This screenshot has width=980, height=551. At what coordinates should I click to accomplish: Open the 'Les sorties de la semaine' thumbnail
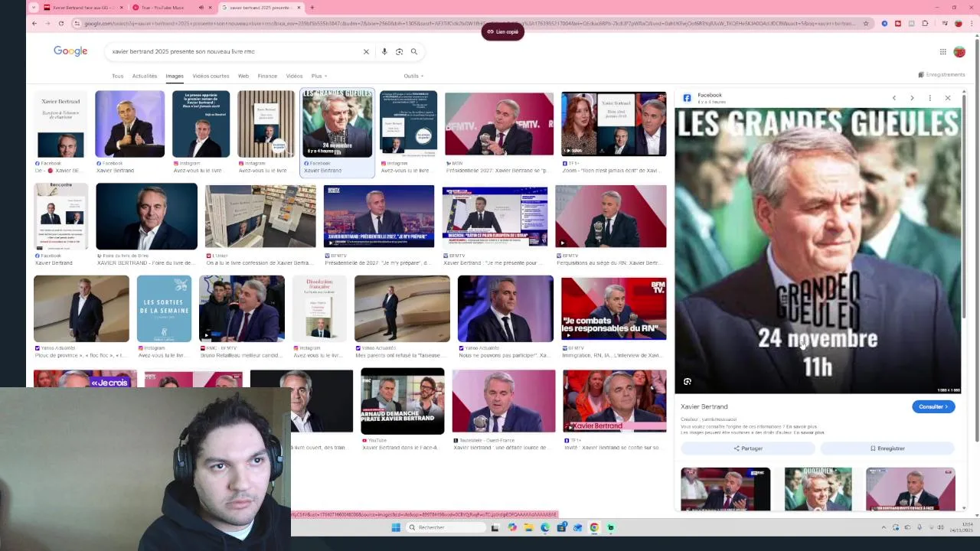[164, 308]
